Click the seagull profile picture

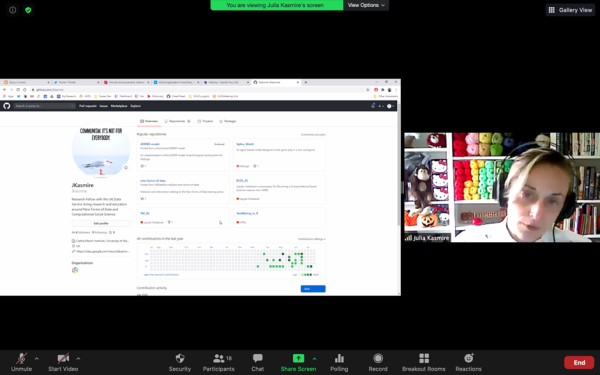tap(101, 149)
